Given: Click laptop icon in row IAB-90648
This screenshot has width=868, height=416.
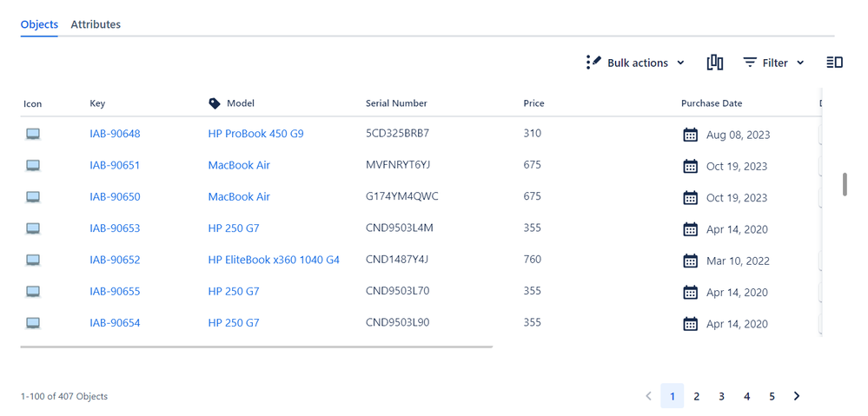Looking at the screenshot, I should (x=33, y=134).
